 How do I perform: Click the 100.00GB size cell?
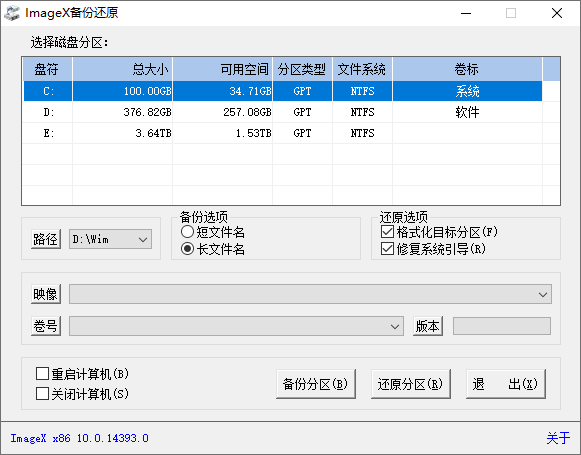point(123,91)
